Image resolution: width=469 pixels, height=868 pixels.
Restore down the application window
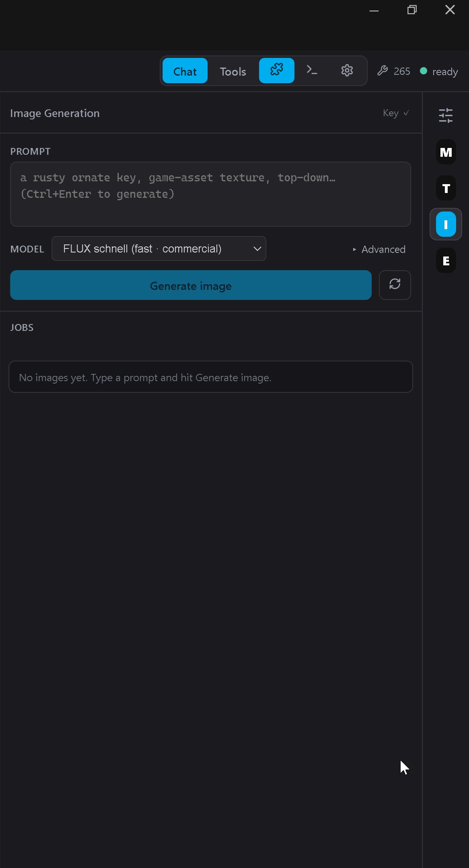coord(412,10)
